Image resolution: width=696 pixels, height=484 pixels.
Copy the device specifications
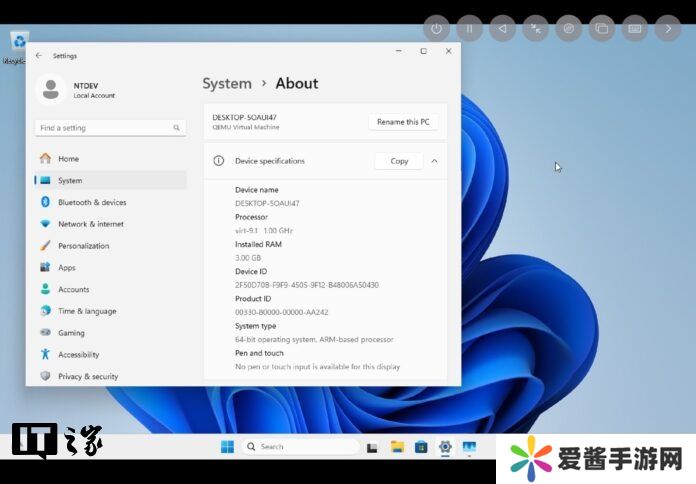pyautogui.click(x=399, y=161)
